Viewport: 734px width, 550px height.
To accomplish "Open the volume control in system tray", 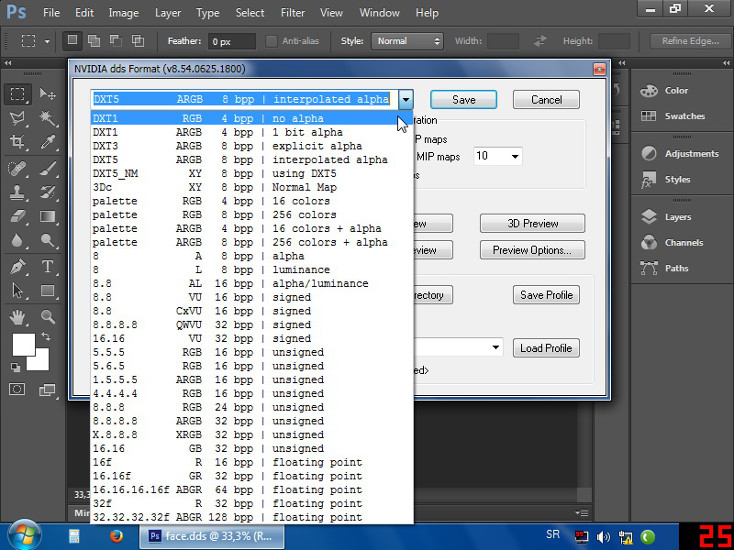I will click(x=603, y=537).
